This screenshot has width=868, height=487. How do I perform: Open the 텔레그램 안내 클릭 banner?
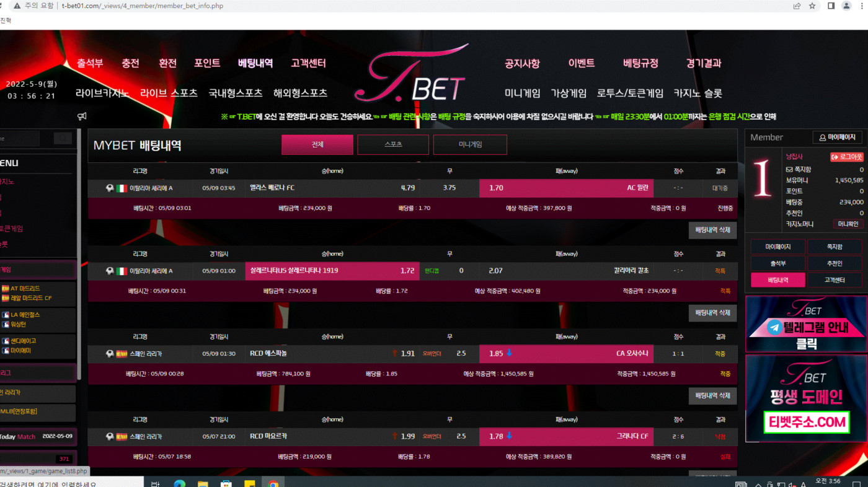click(x=805, y=324)
